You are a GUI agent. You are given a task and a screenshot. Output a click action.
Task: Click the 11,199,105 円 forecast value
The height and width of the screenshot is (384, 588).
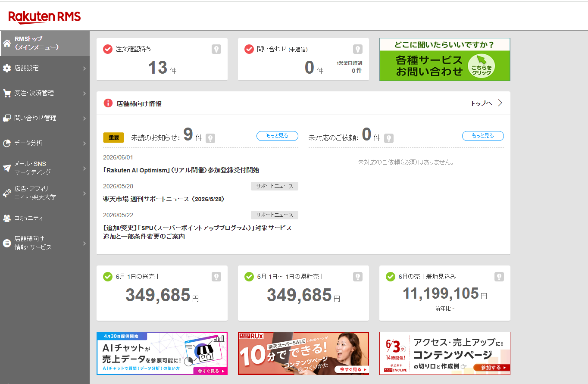pyautogui.click(x=445, y=294)
